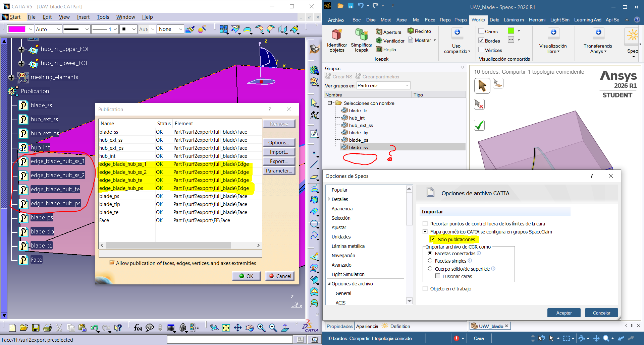Viewport: 644px width, 345px height.
Task: Select the Facetas simples radio option
Action: [x=430, y=261]
